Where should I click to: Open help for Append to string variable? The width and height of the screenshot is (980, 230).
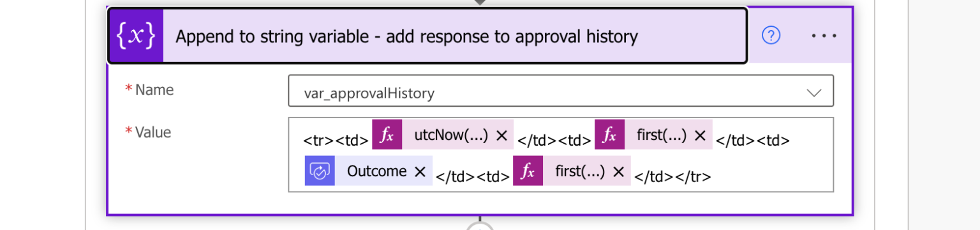771,36
